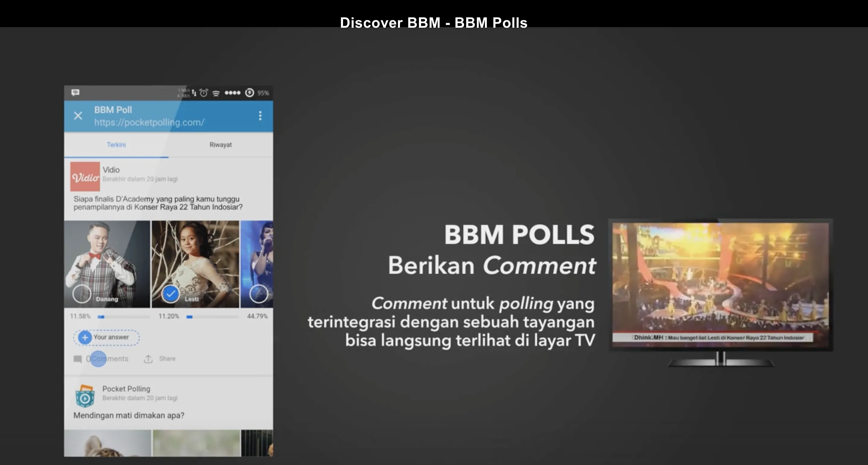This screenshot has height=465, width=868.
Task: Click the TV ticker comment from Dhink.MH
Action: click(x=713, y=337)
